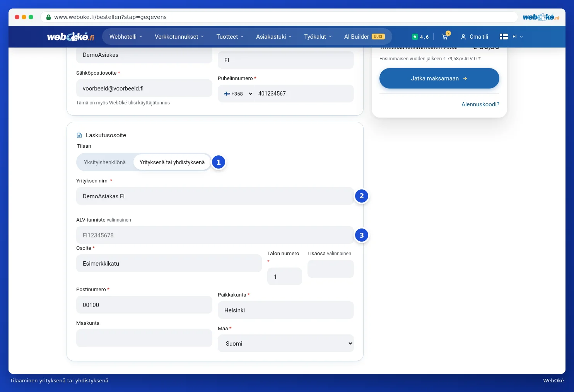Open the Webhotelli menu
Image resolution: width=574 pixels, height=392 pixels.
coord(126,37)
